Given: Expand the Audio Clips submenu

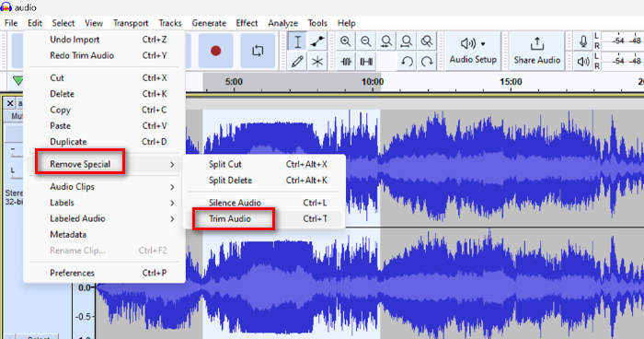Looking at the screenshot, I should pyautogui.click(x=105, y=187).
